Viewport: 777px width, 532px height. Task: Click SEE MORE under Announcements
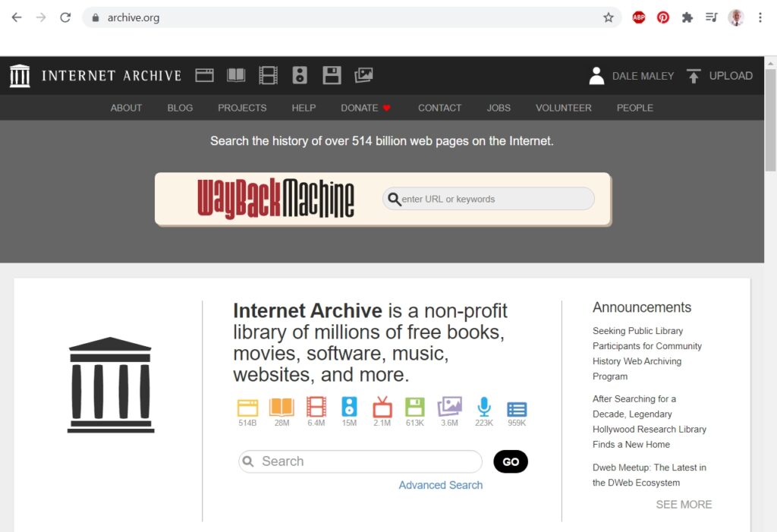[684, 504]
